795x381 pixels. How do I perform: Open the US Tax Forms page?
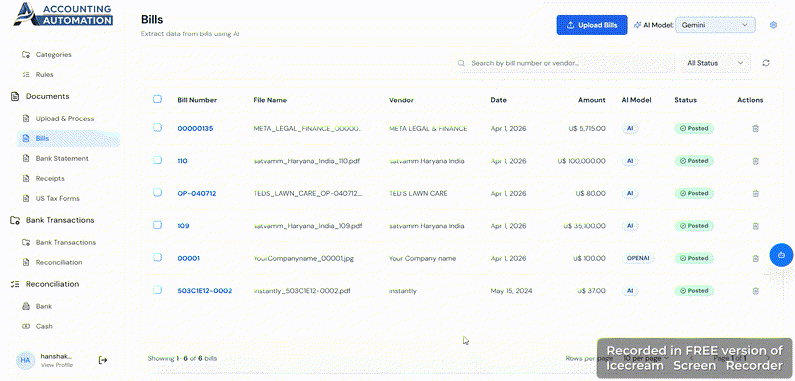click(57, 198)
